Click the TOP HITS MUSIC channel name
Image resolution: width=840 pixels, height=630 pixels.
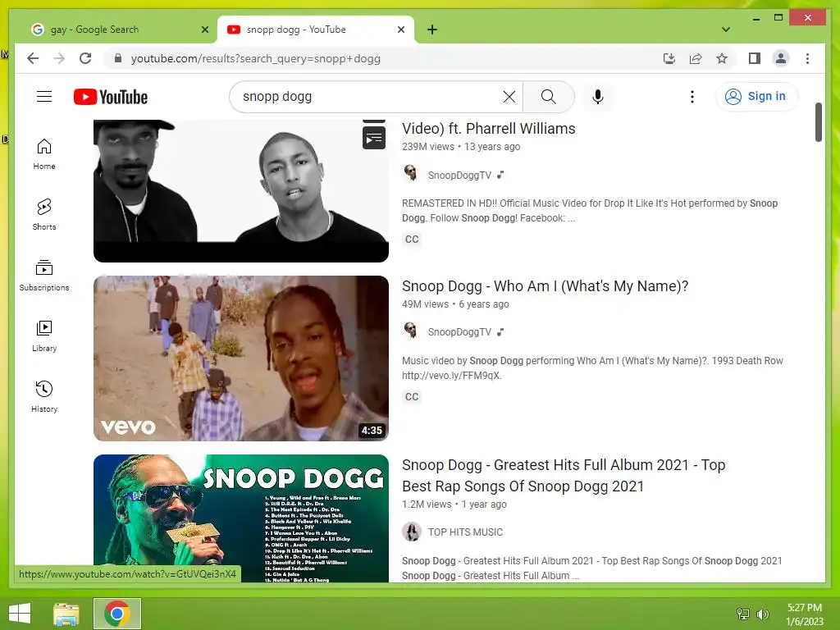(x=465, y=532)
